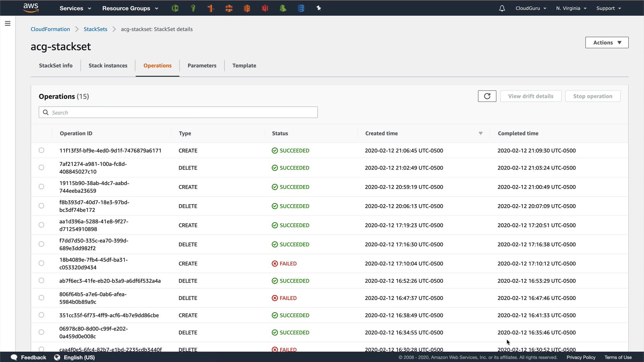Sort by Created time column arrow
644x362 pixels.
click(x=480, y=133)
